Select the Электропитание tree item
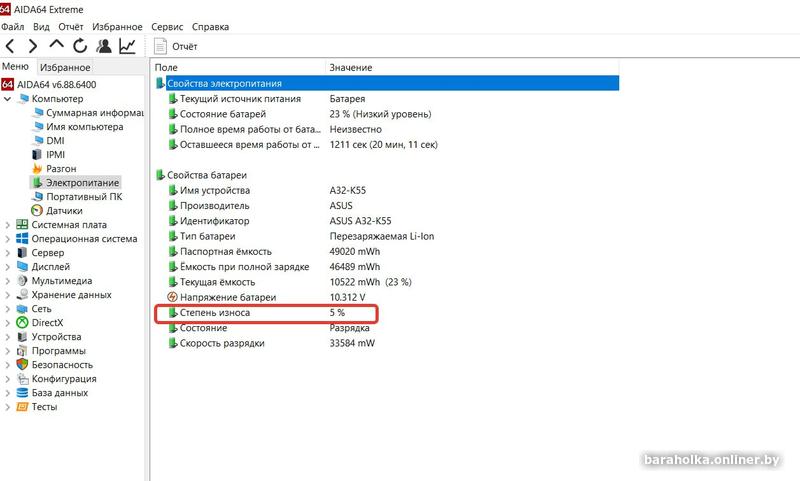Image resolution: width=800 pixels, height=481 pixels. coord(82,183)
